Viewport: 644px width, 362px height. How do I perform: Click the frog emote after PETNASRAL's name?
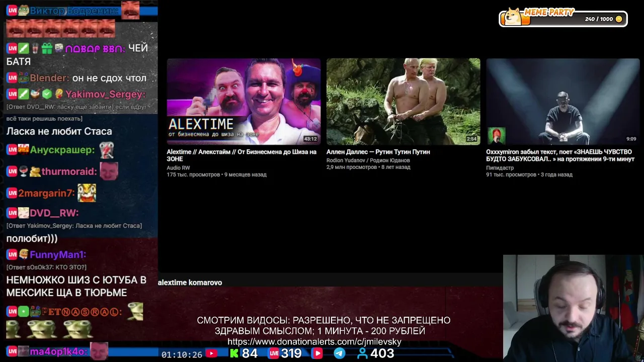(135, 312)
